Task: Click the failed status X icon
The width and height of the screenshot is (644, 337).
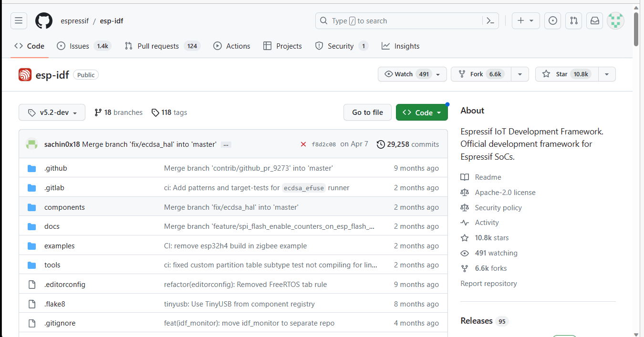Action: point(303,144)
